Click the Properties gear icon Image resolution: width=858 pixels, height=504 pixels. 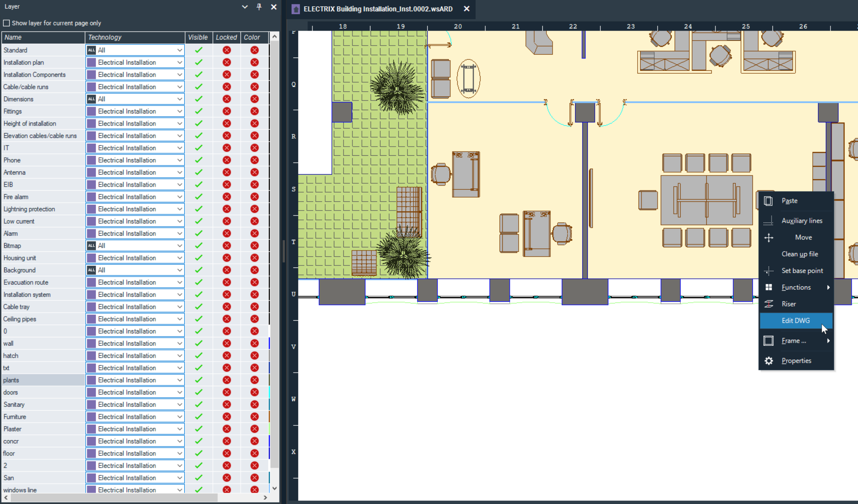[768, 361]
